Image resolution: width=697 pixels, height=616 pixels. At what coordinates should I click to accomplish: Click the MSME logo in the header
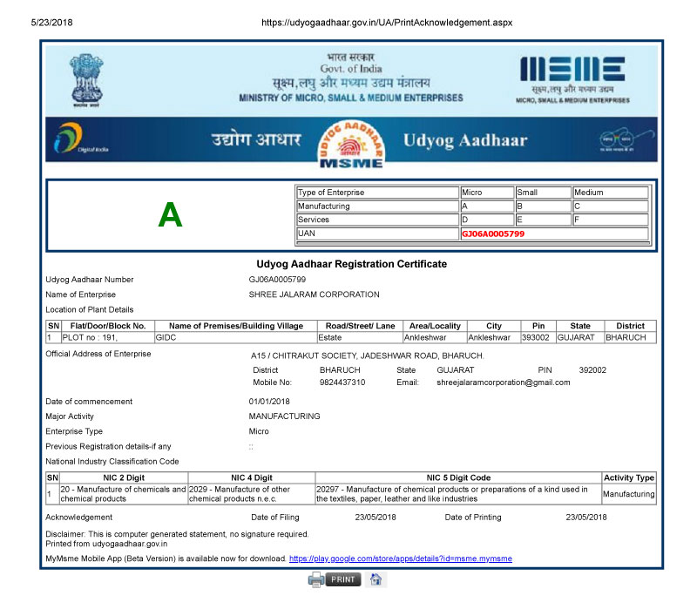point(572,80)
